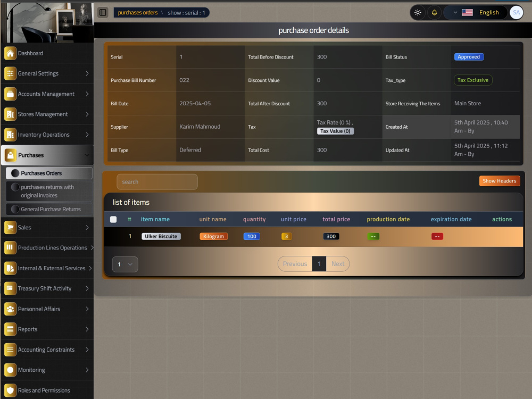Select General Purchase Returns bullet
The width and height of the screenshot is (532, 399).
(x=15, y=209)
